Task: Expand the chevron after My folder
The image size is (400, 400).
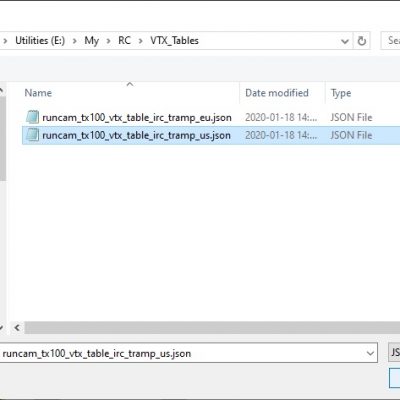Action: click(x=108, y=41)
